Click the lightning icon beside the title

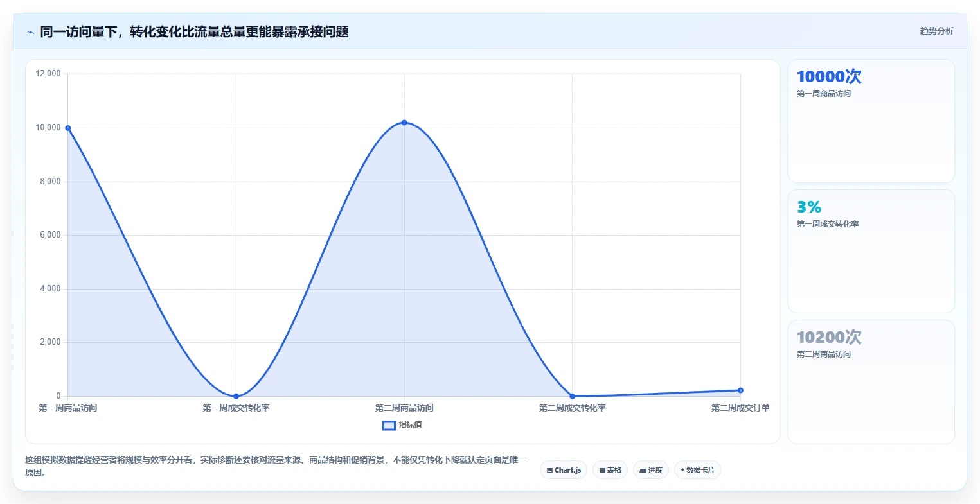coord(30,32)
